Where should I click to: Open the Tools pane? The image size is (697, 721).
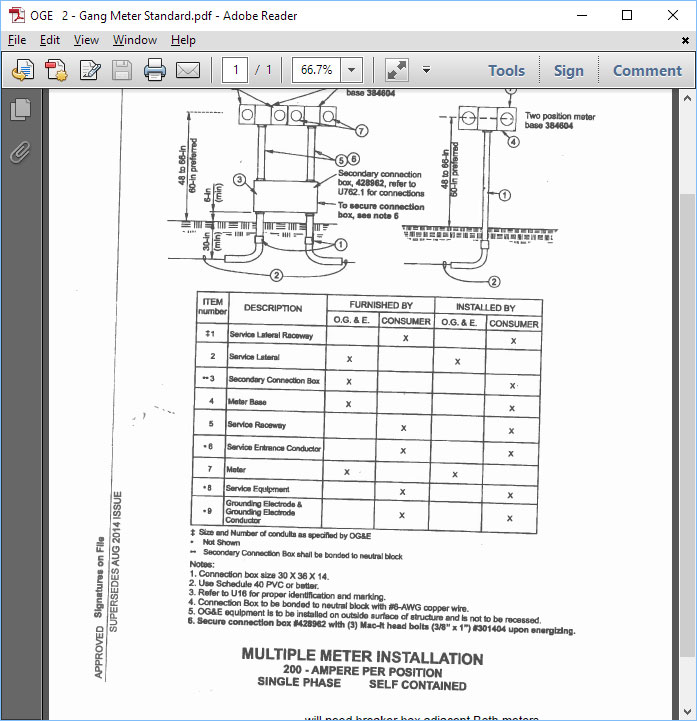[506, 70]
